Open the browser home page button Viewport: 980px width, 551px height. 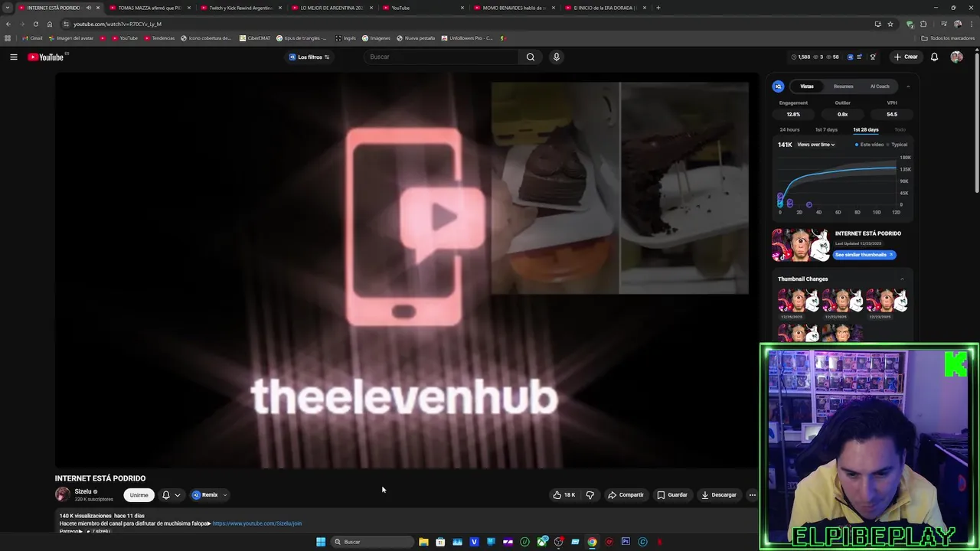tap(50, 24)
